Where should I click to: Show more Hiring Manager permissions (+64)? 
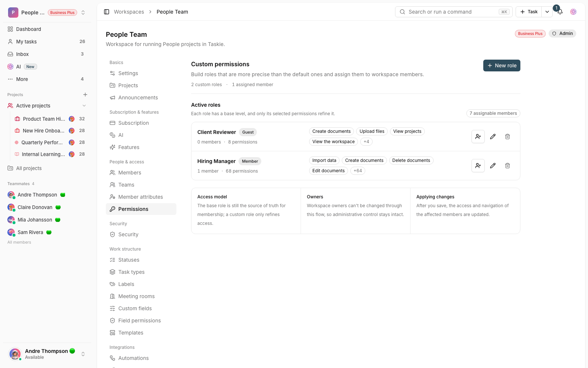(x=358, y=171)
